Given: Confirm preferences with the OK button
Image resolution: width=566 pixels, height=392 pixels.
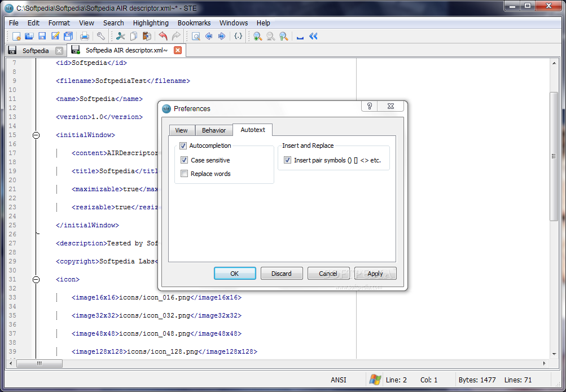Looking at the screenshot, I should point(235,274).
